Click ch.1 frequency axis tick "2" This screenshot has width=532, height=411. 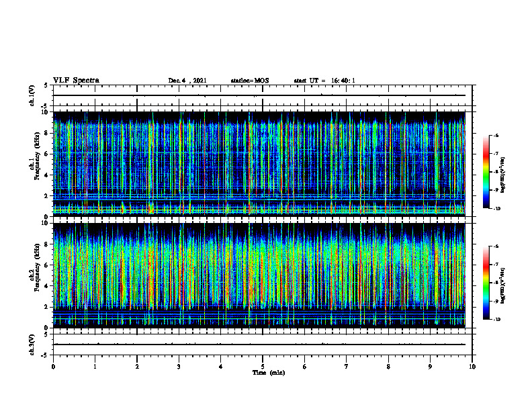point(46,195)
